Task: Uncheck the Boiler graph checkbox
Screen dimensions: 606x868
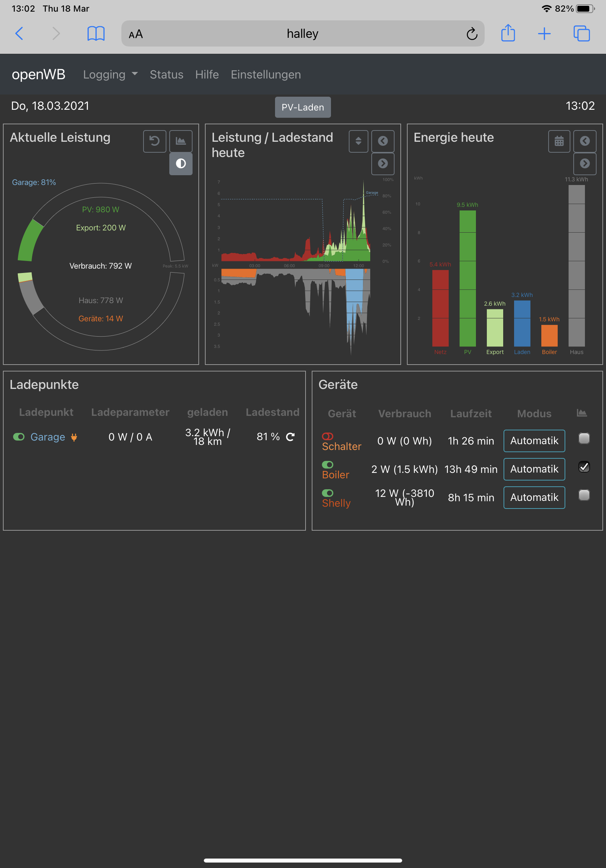Action: coord(584,467)
